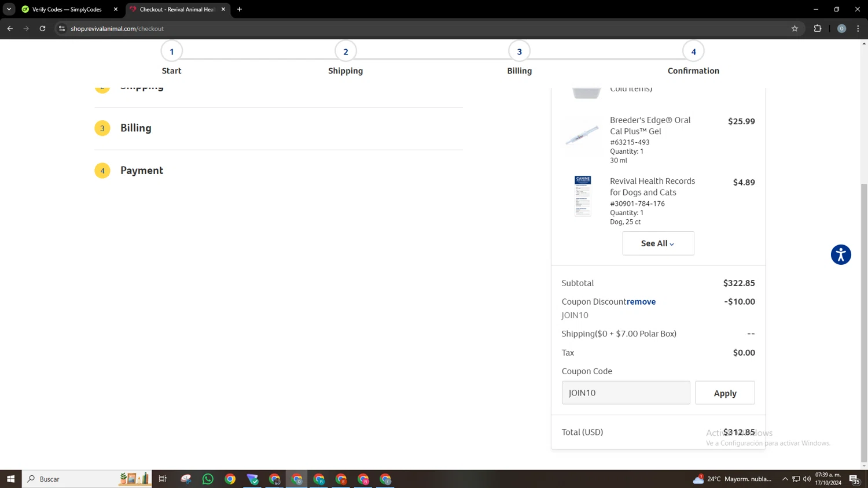This screenshot has height=488, width=868.
Task: Click the scrollbar up arrow
Action: pyautogui.click(x=864, y=43)
